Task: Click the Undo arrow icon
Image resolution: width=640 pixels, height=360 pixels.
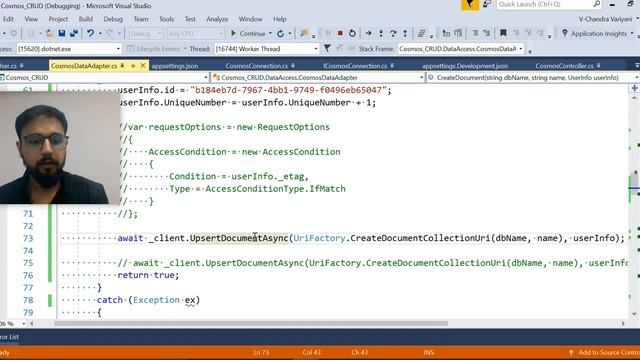Action: (x=90, y=33)
